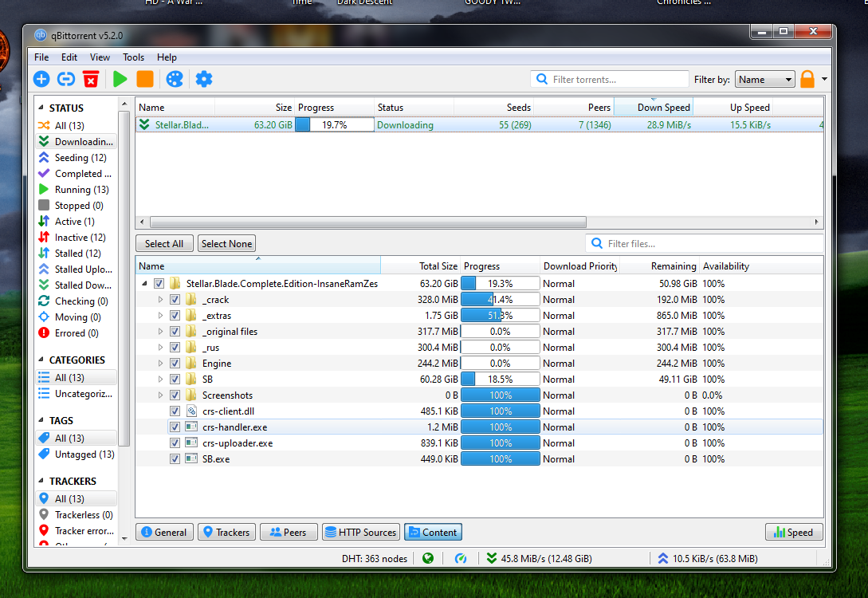This screenshot has height=598, width=868.
Task: Select the Inactive (12) status filter
Action: (77, 238)
